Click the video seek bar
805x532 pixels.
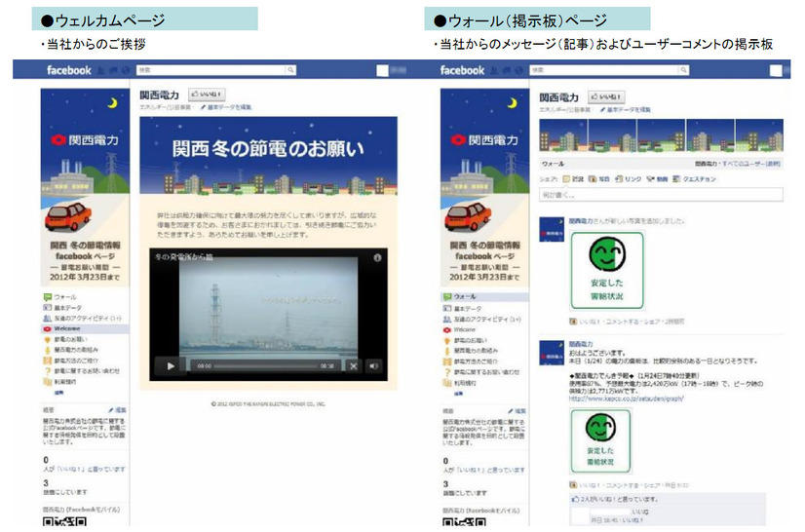point(265,366)
